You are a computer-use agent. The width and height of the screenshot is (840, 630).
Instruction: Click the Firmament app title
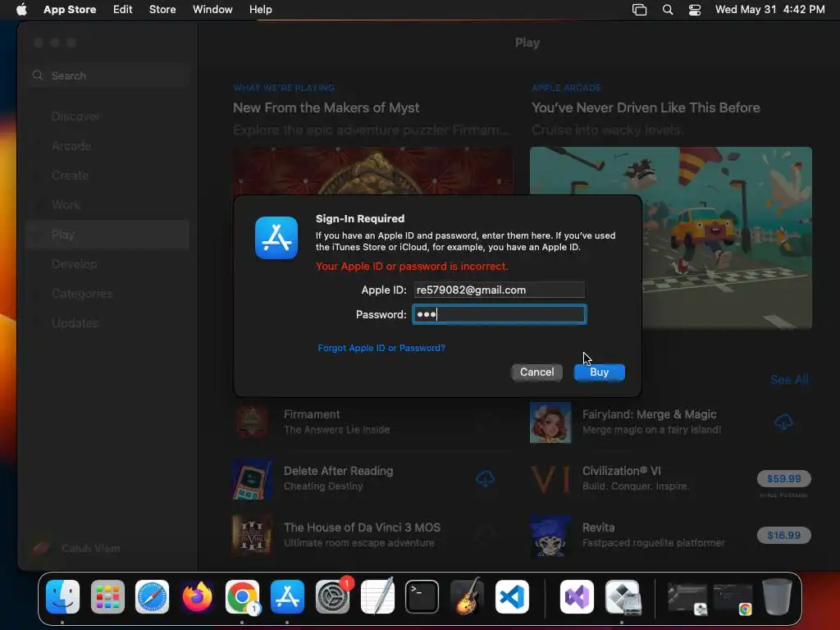click(311, 414)
